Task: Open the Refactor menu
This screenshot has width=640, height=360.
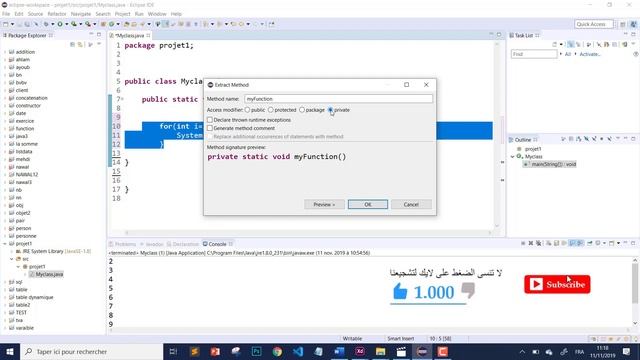Action: coord(57,14)
